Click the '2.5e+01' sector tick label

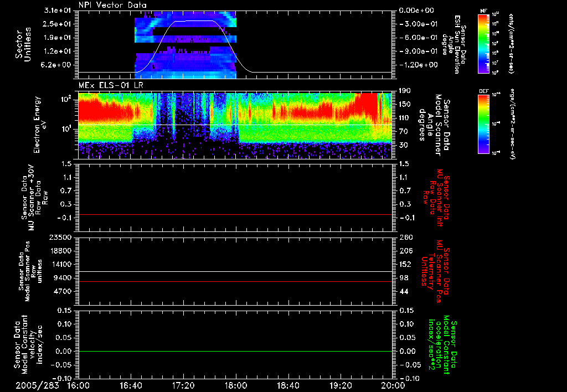click(57, 24)
